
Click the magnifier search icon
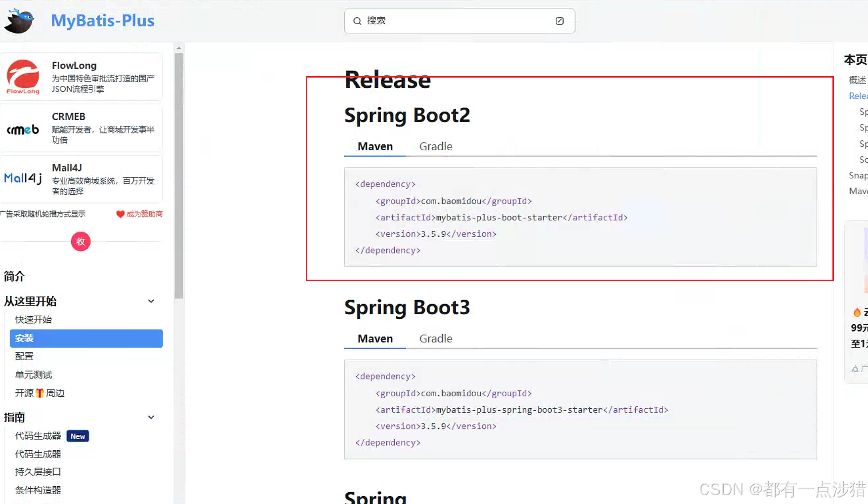coord(357,21)
